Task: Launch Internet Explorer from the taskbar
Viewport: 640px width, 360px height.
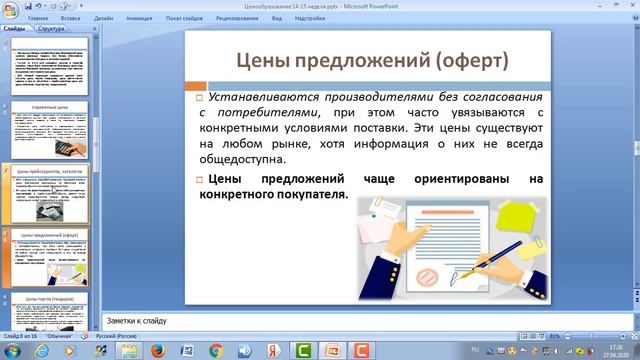Action: [42, 351]
